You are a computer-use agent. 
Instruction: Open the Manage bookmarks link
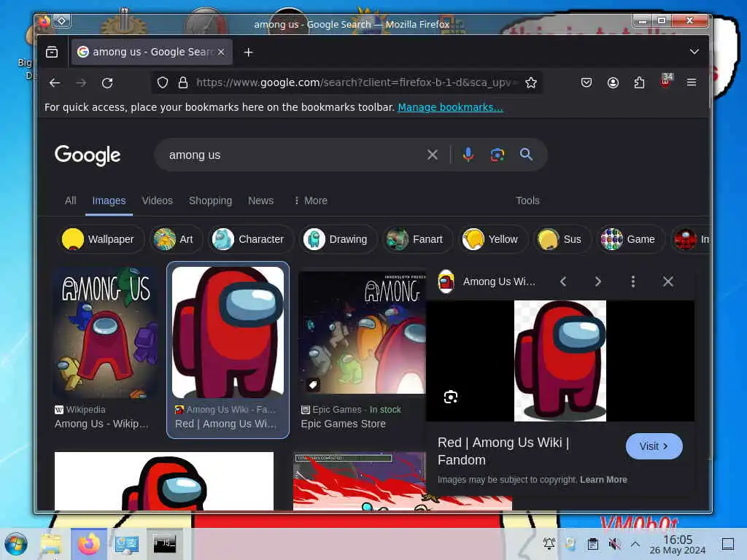[x=450, y=107]
